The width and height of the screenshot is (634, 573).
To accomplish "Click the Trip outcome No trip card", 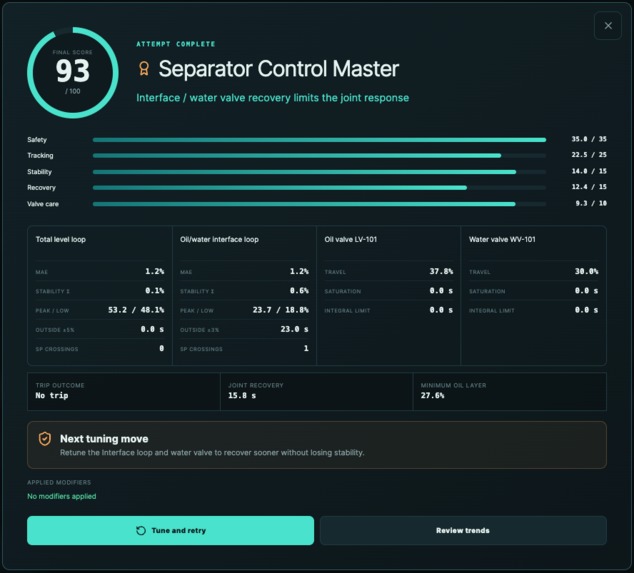I will tap(124, 391).
